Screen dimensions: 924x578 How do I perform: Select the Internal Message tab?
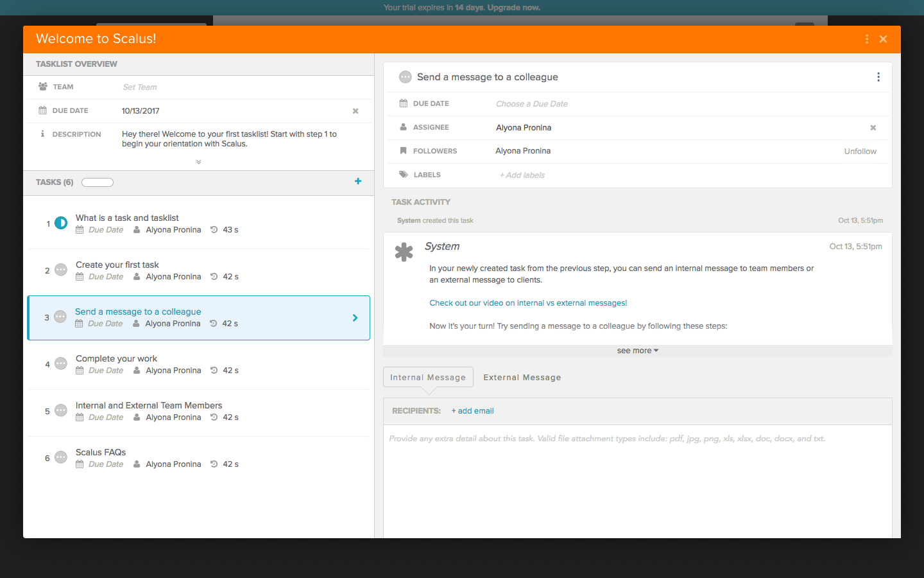coord(428,378)
